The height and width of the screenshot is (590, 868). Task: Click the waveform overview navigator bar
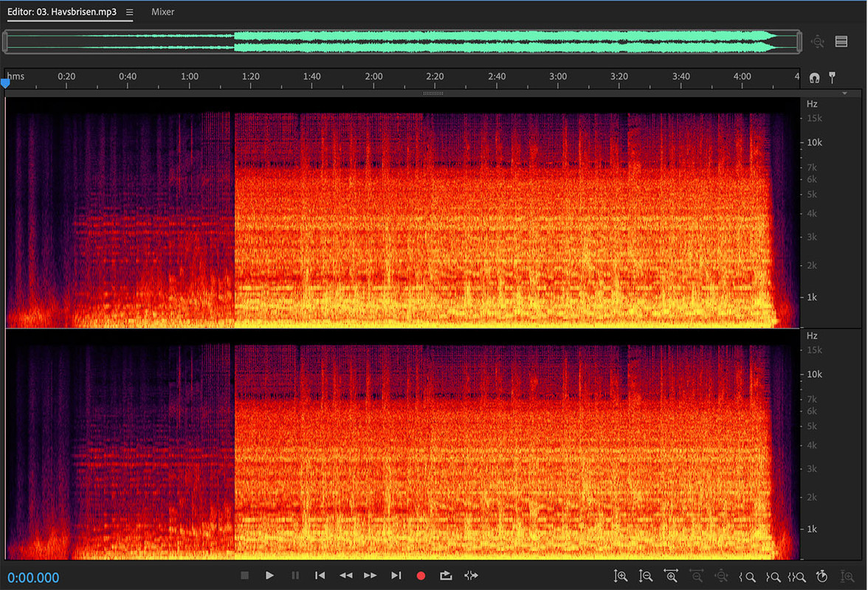point(402,41)
